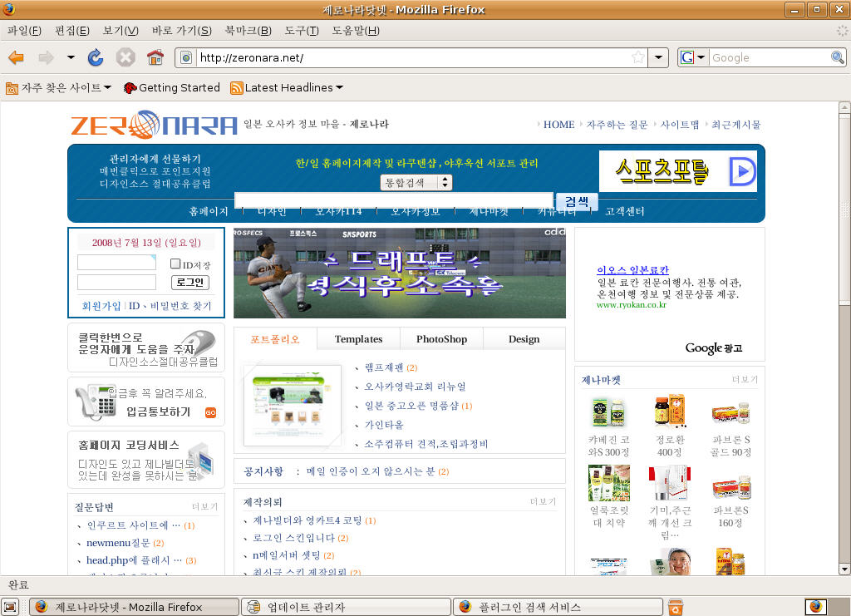851x616 pixels.
Task: Expand the URL bar history dropdown arrow
Action: coord(659,57)
